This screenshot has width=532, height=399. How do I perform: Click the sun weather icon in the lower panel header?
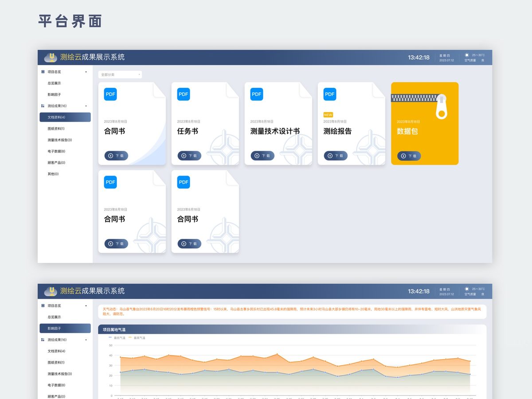(x=467, y=289)
